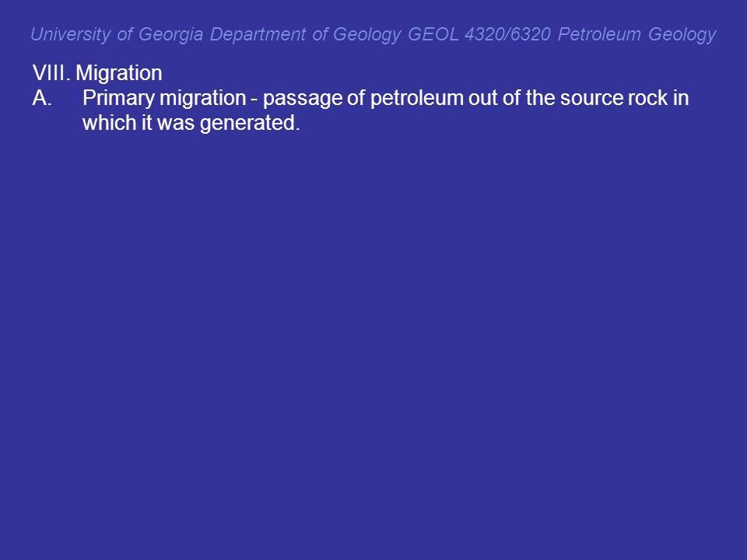Select the course code "GEOL" in header
747x560 pixels.
click(433, 35)
